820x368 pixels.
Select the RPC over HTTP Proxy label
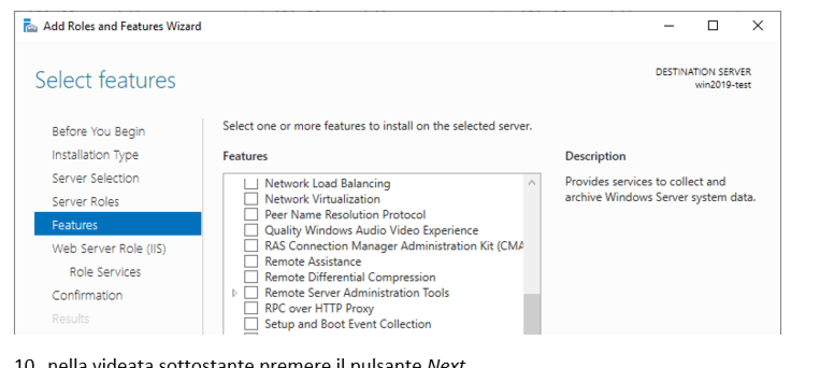[319, 308]
